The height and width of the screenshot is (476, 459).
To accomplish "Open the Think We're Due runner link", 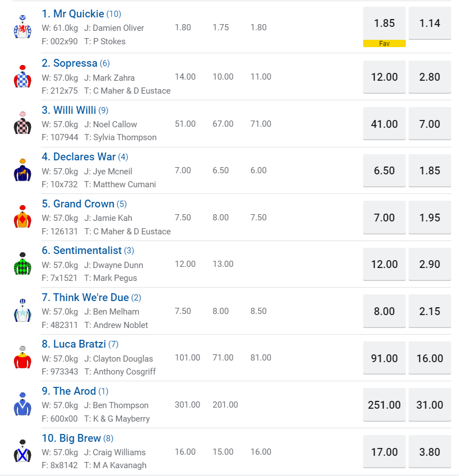I will (85, 298).
